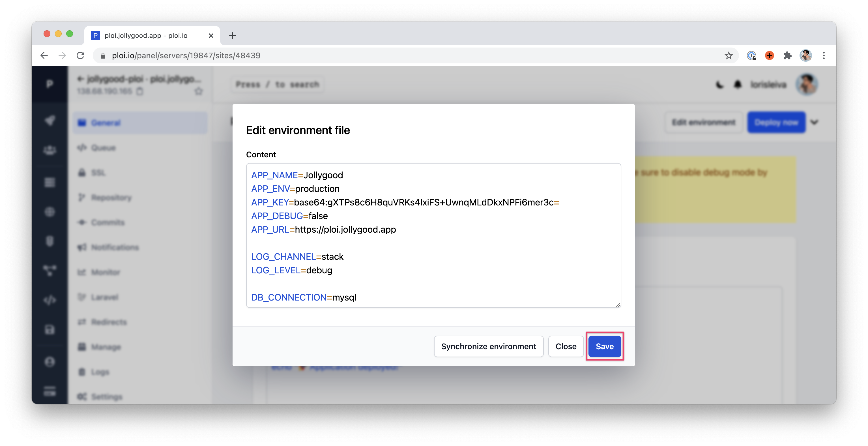Open the Laravel menu item
The image size is (868, 446).
[x=140, y=297]
